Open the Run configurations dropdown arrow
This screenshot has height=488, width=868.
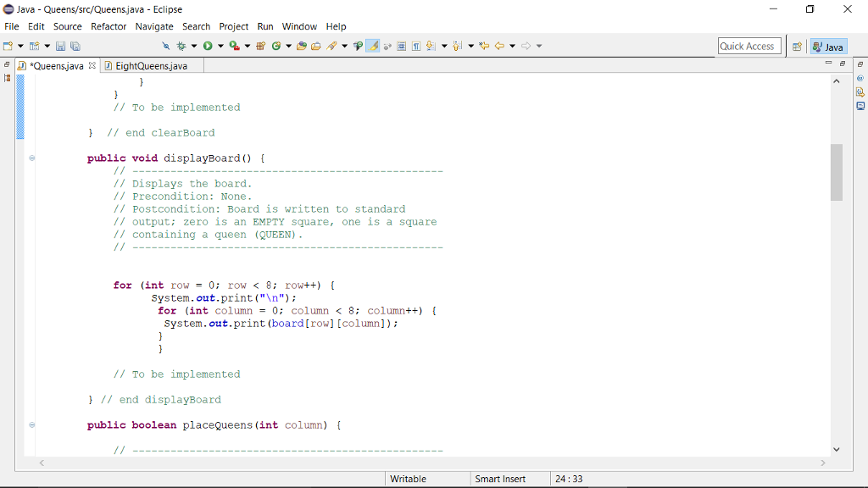click(x=219, y=46)
